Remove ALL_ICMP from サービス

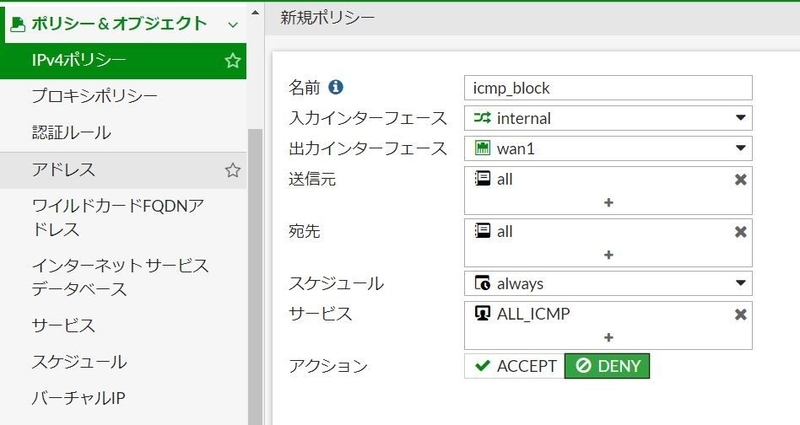tap(740, 314)
